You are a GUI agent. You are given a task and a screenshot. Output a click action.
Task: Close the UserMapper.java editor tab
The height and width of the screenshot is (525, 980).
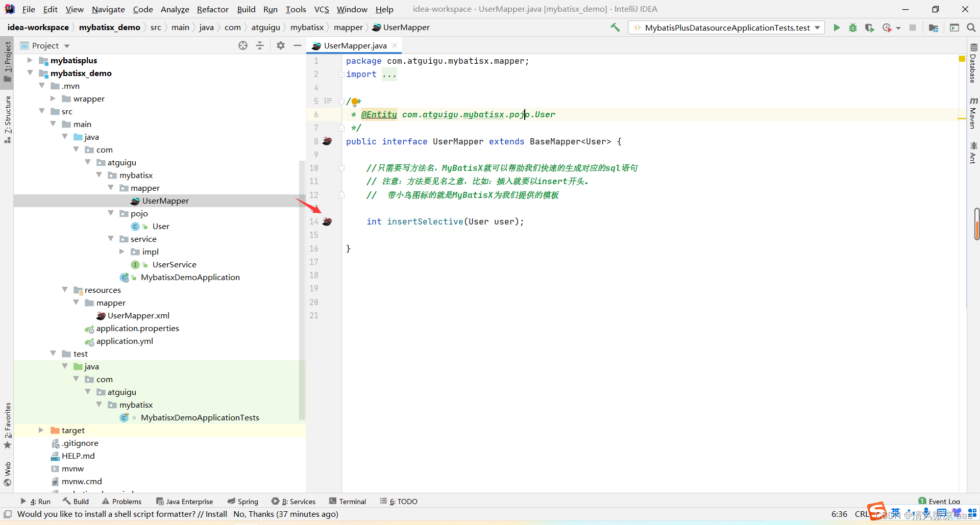395,45
